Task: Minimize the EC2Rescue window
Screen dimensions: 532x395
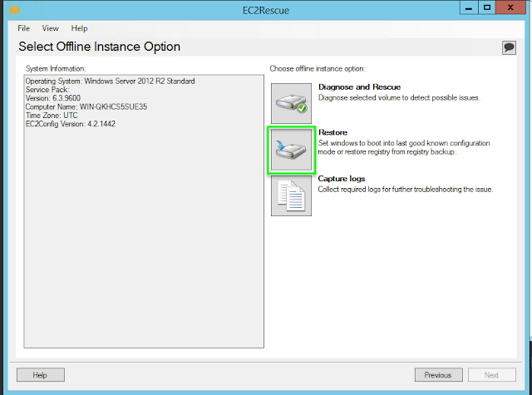Action: point(469,7)
